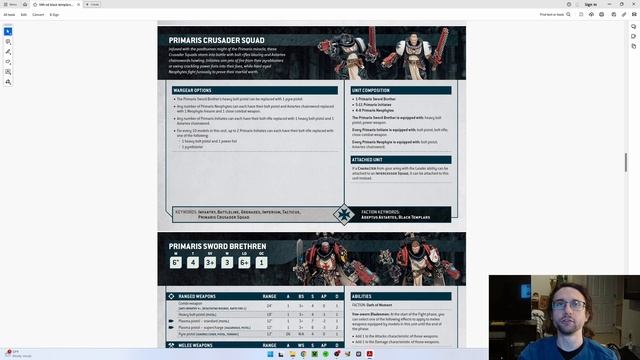640x360 pixels.
Task: Open Adobe Acrobat taskbar icon
Action: pyautogui.click(x=369, y=354)
